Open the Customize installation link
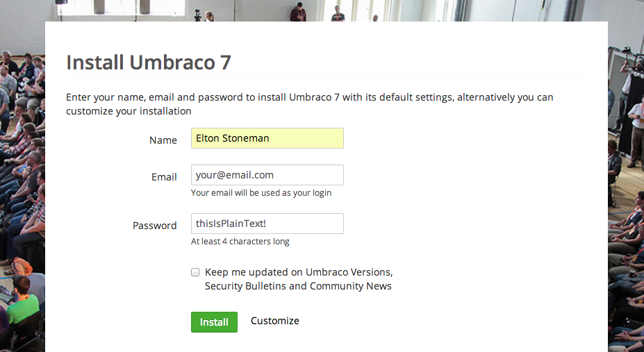644x352 pixels. 275,321
